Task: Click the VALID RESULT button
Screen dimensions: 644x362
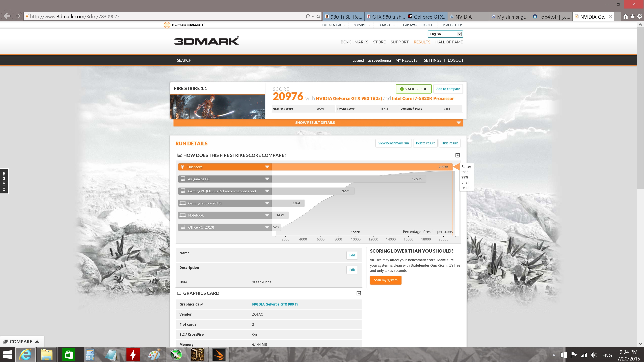Action: click(x=414, y=89)
